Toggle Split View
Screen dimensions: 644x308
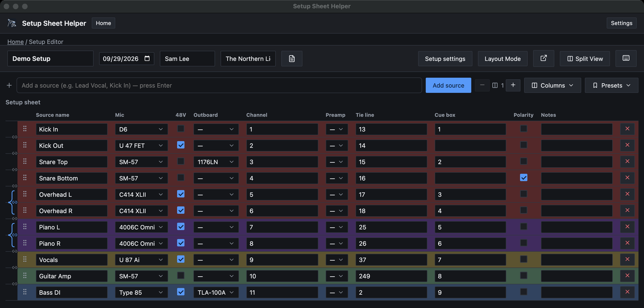[585, 59]
